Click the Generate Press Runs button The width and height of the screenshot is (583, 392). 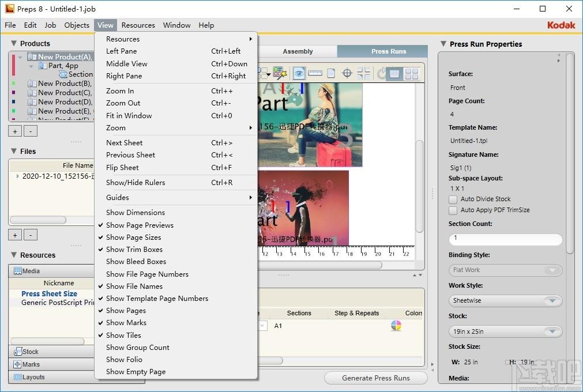click(x=375, y=378)
